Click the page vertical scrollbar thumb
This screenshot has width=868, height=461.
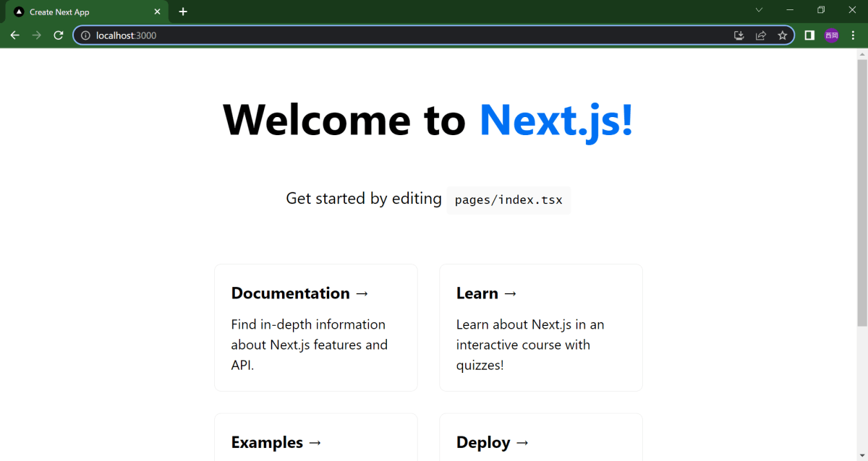[x=862, y=192]
